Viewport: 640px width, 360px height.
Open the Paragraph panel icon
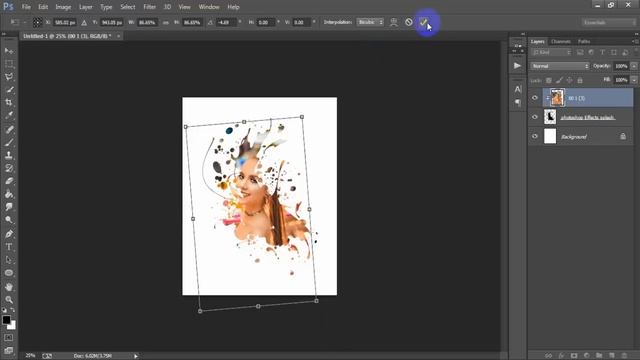[518, 102]
